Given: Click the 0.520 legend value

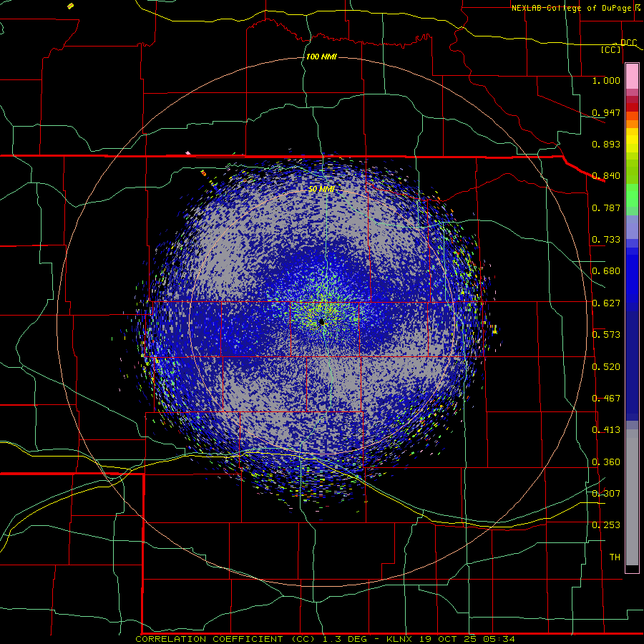Looking at the screenshot, I should 606,367.
